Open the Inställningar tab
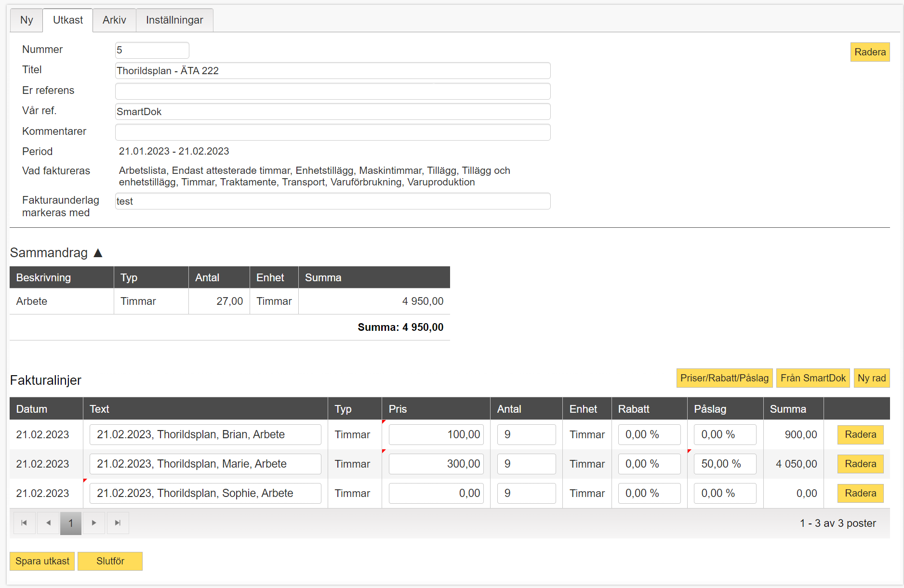This screenshot has width=904, height=588. point(174,20)
